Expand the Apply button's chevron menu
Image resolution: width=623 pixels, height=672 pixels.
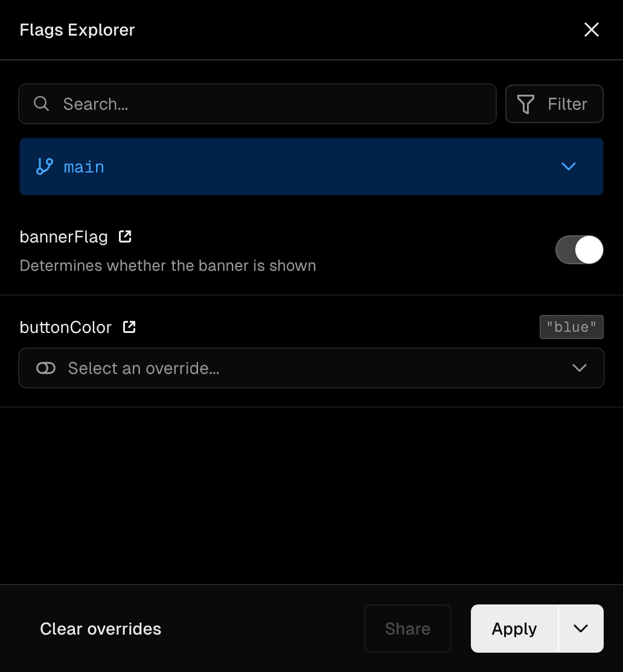[x=581, y=629]
